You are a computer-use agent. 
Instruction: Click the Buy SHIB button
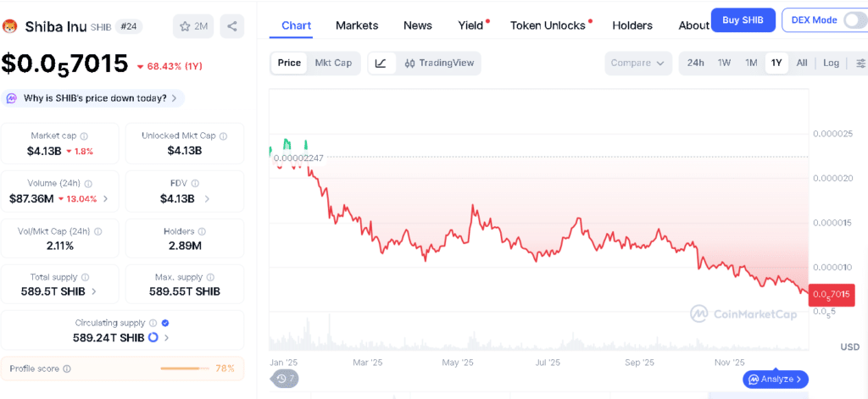tap(743, 20)
